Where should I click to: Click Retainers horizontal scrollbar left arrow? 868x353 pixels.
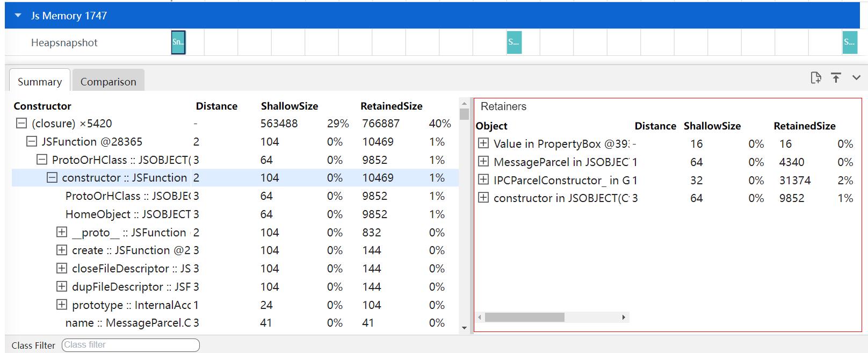(480, 318)
